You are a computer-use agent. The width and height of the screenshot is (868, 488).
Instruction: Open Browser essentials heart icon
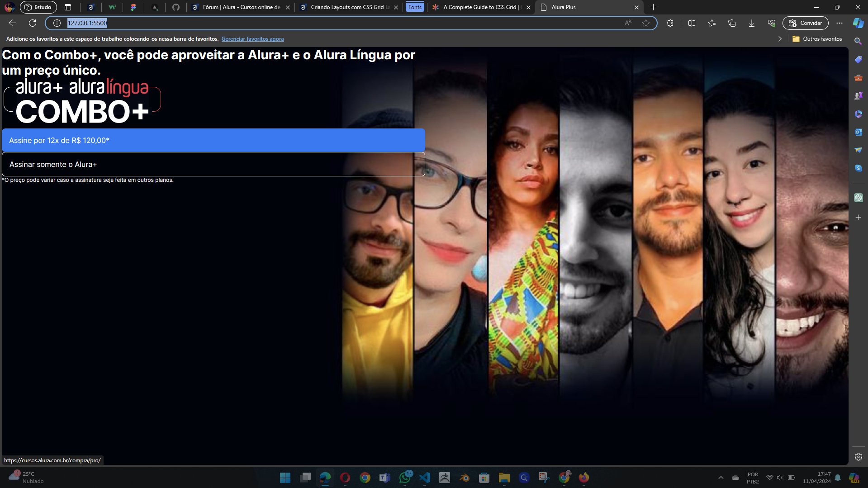tap(772, 23)
